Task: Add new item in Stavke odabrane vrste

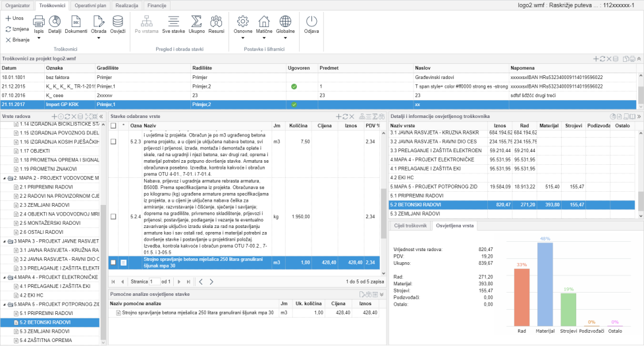Action: coord(339,117)
